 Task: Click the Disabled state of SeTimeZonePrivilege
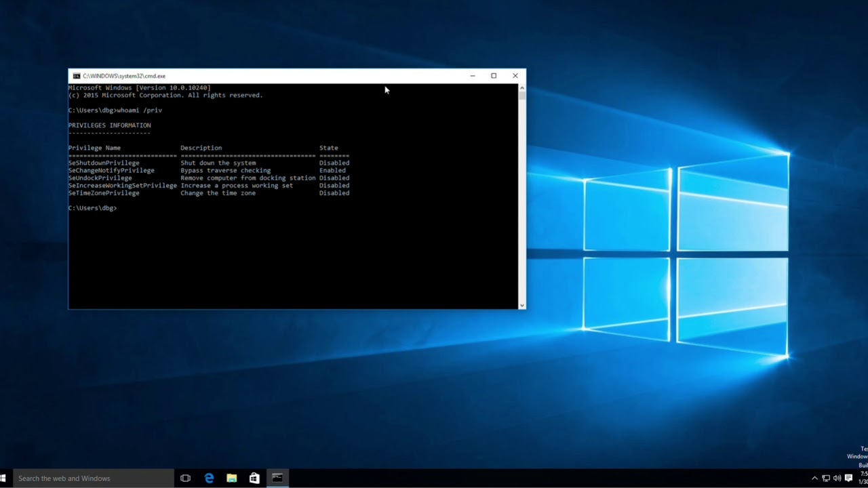(334, 193)
